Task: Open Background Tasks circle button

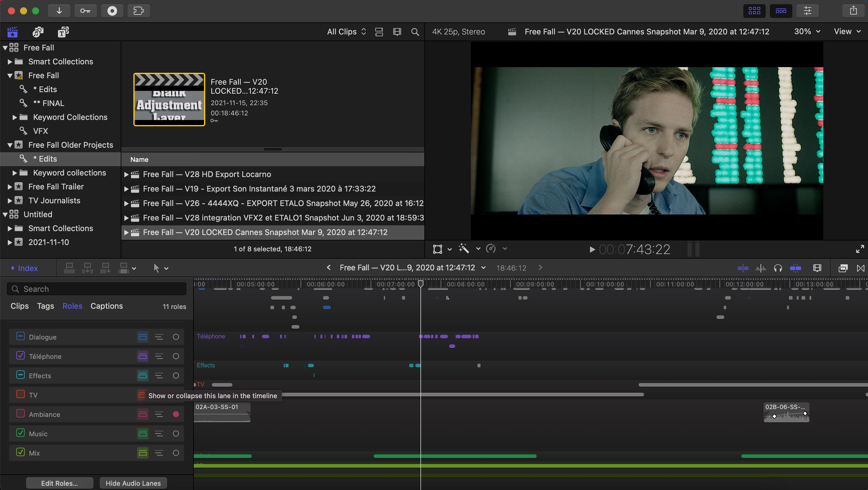Action: pyautogui.click(x=112, y=11)
